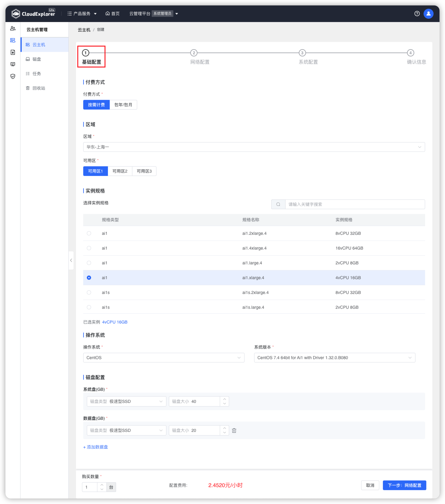This screenshot has width=445, height=504.
Task: Decrease system disk size
Action: pos(224,404)
